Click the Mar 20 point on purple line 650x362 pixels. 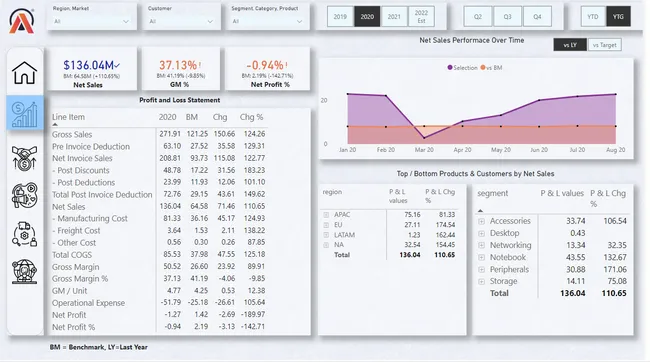click(424, 138)
